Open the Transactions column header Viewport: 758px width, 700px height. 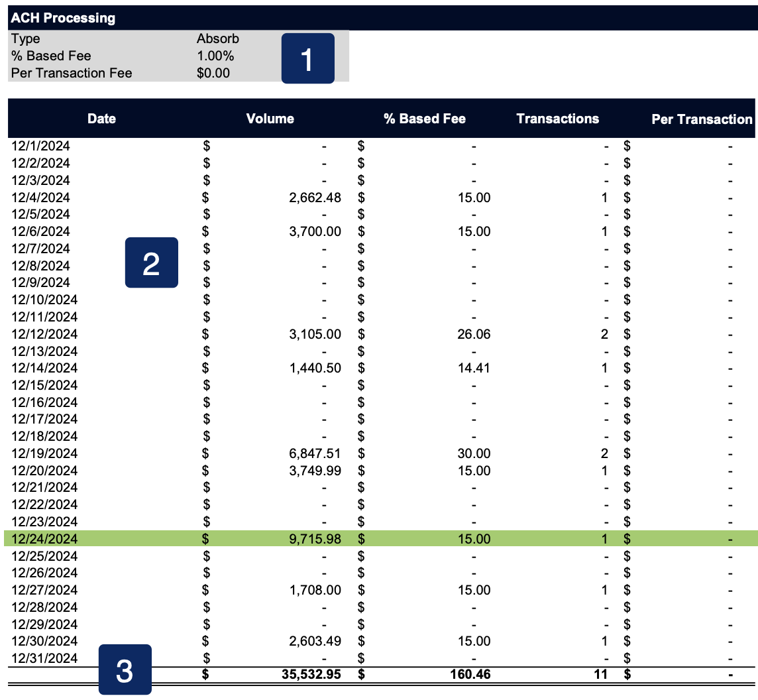point(559,119)
